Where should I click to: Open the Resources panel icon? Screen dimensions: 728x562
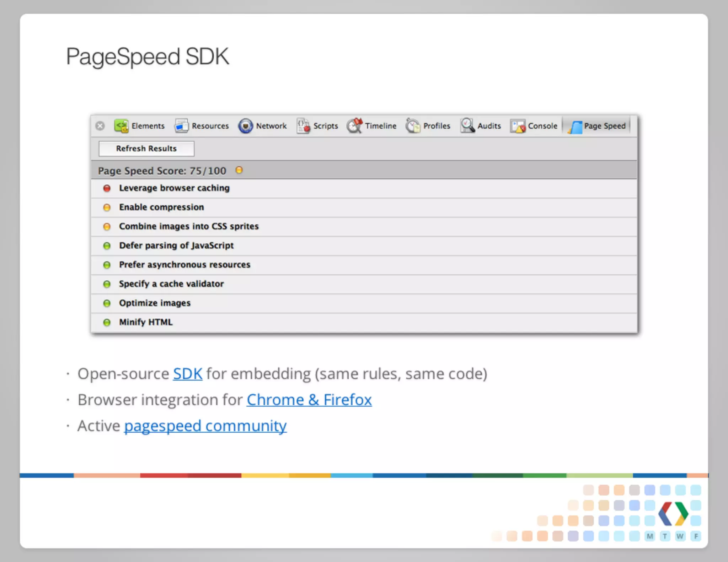pyautogui.click(x=182, y=126)
